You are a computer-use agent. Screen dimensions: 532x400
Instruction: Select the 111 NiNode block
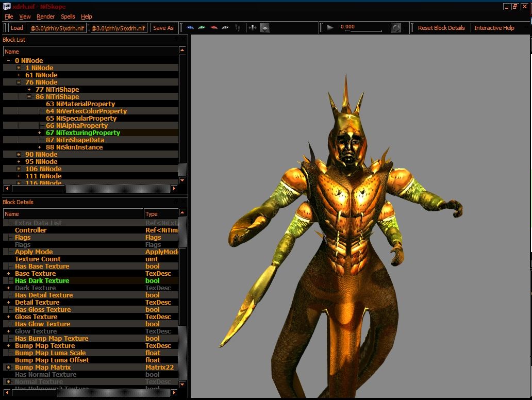pos(43,176)
